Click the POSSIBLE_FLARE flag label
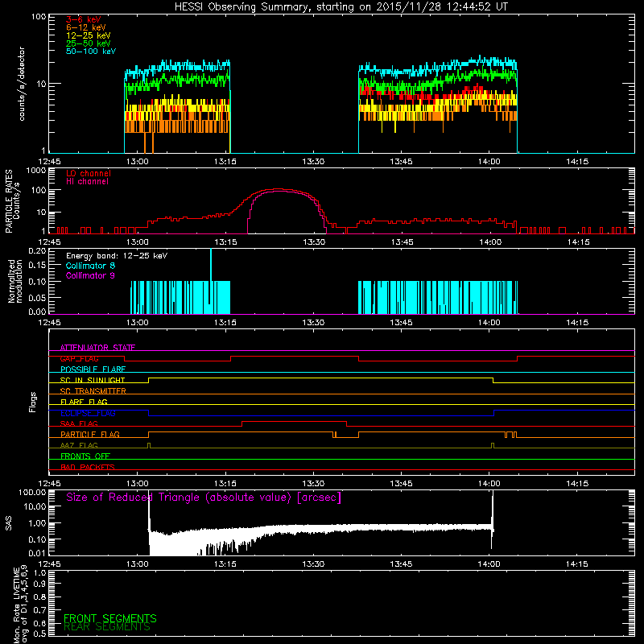This screenshot has width=644, height=644. 93,369
